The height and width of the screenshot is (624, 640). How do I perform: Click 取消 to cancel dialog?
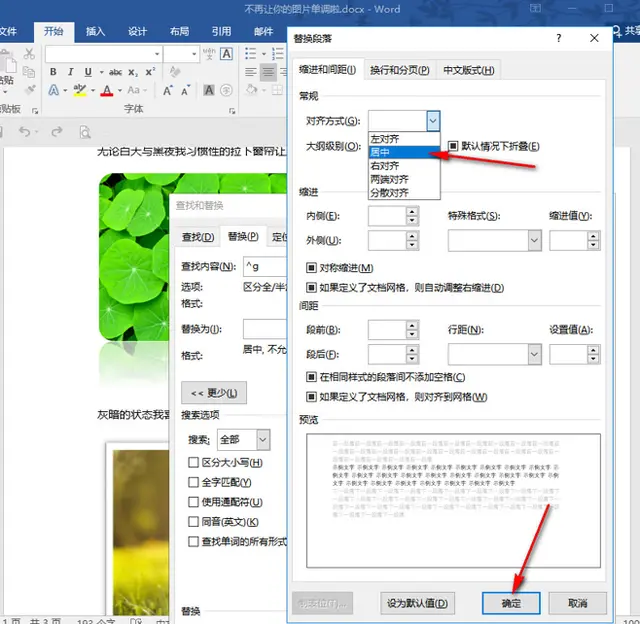click(578, 603)
